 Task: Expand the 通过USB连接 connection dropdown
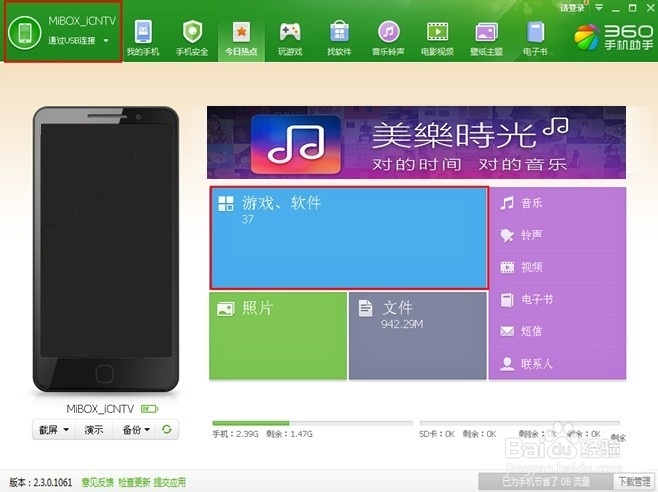106,41
